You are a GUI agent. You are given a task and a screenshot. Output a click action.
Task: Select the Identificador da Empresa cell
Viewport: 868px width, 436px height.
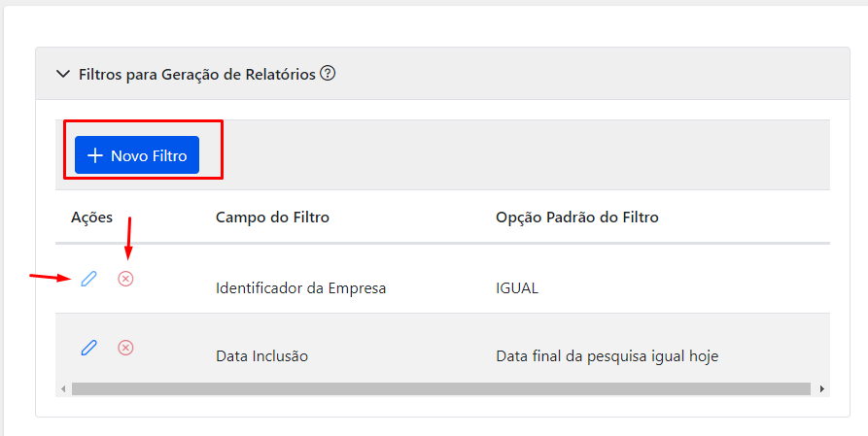(300, 288)
